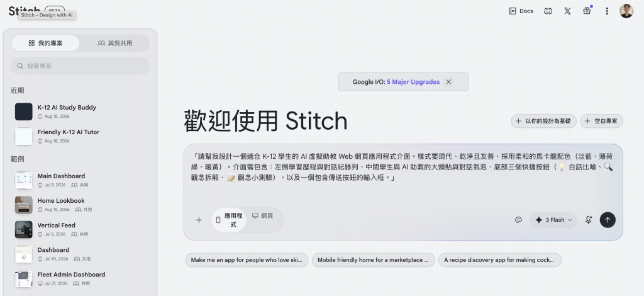The image size is (644, 296).
Task: Click the Jul 21, 2026 date under Fleet Admin Dashboard
Action: click(x=55, y=283)
